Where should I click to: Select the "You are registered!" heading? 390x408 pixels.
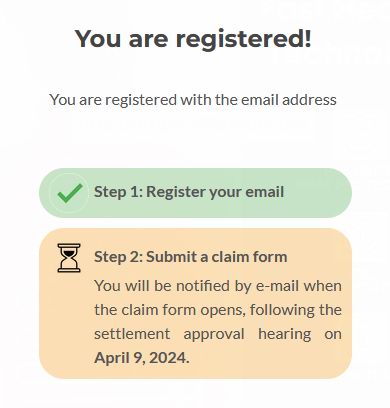[193, 39]
